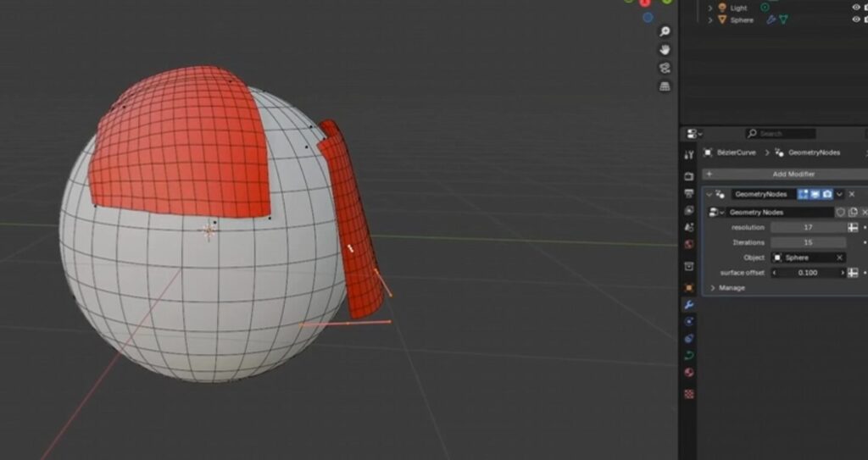Hide the Light object with its eye icon
868x460 pixels.
click(856, 8)
